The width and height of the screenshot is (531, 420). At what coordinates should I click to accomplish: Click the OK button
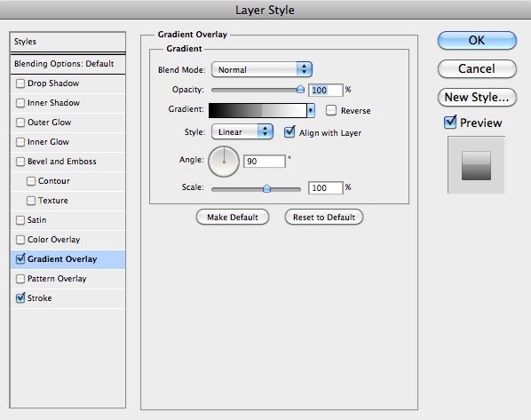click(477, 40)
